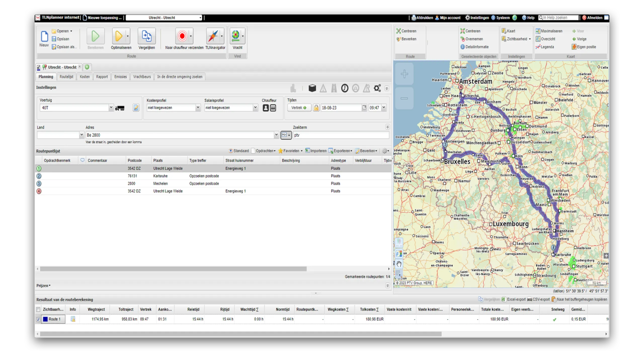Click the clock time settings icon
Image resolution: width=644 pixels, height=362 pixels.
tap(345, 88)
